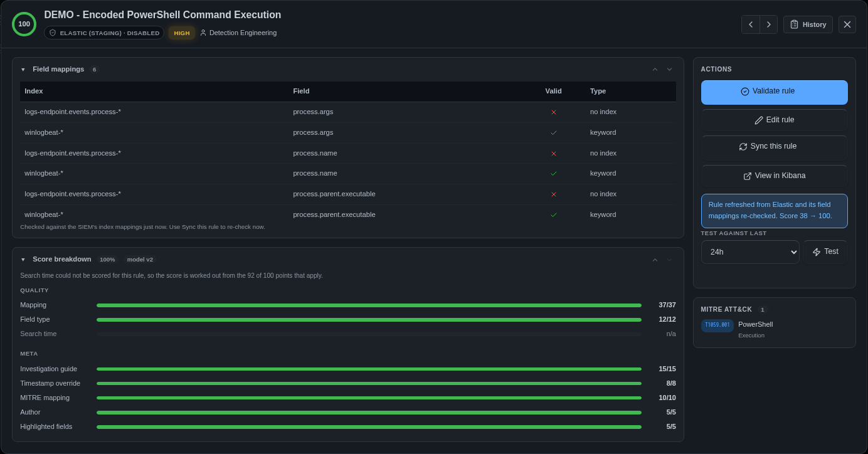Click the HIGH severity badge
The width and height of the screenshot is (868, 454).
tap(182, 33)
